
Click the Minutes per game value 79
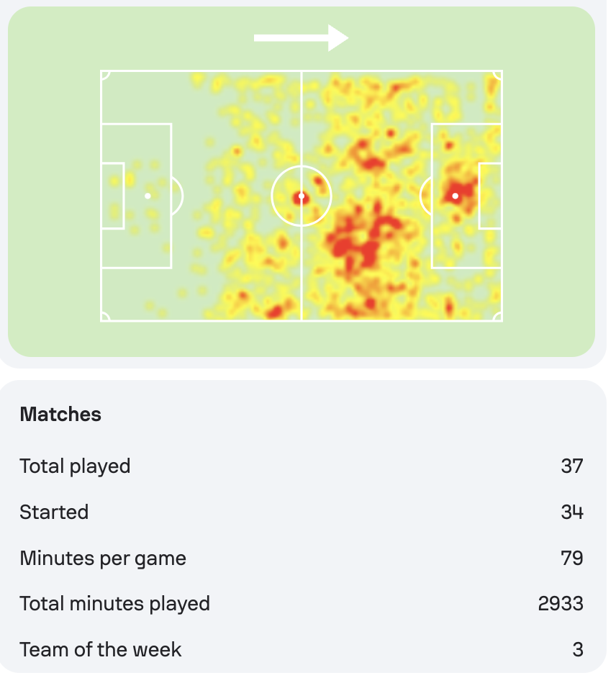point(572,559)
